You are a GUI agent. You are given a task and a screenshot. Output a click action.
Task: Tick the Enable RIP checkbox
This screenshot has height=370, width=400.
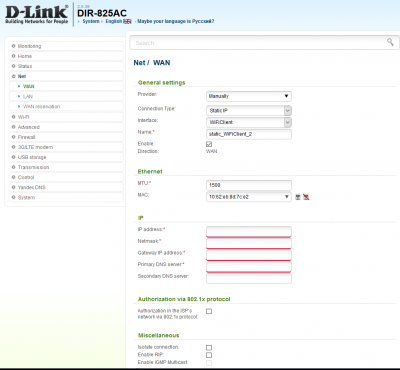[209, 355]
